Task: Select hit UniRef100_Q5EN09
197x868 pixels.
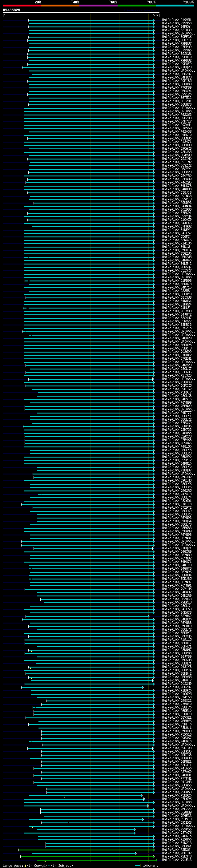Action: pyautogui.click(x=176, y=406)
